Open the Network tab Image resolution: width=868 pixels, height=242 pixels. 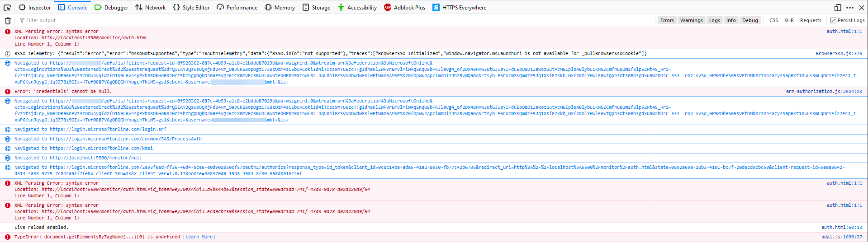pyautogui.click(x=151, y=7)
